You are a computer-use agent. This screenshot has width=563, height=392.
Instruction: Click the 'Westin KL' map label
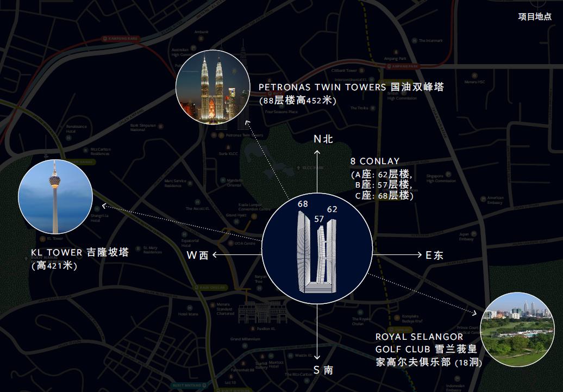[x=303, y=355]
